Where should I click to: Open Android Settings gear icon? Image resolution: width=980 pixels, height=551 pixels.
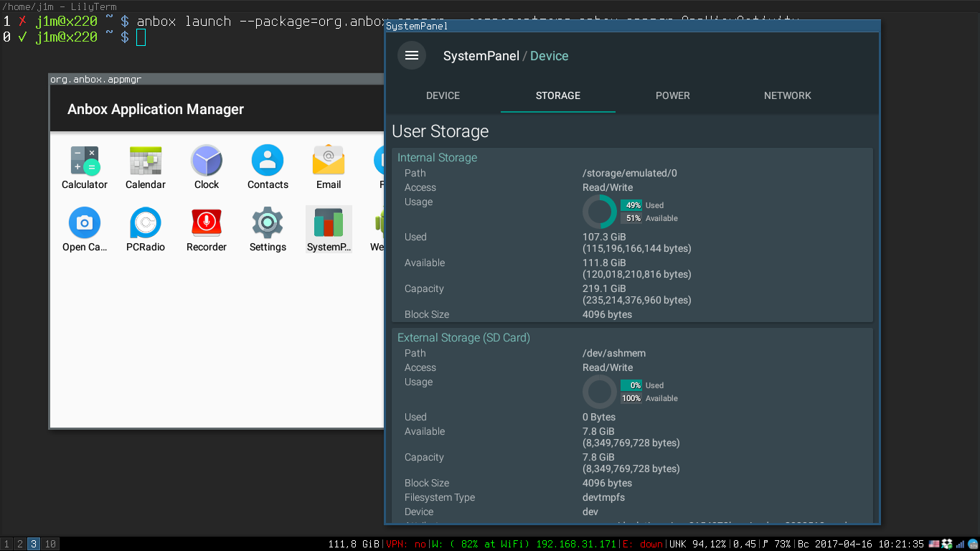268,223
